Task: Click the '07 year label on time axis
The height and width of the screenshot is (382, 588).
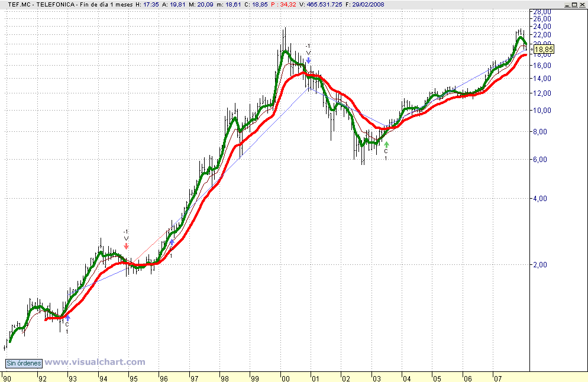Action: pos(497,378)
